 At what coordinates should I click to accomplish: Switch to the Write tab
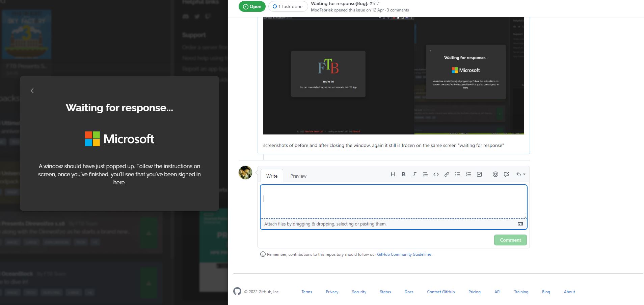coord(272,176)
